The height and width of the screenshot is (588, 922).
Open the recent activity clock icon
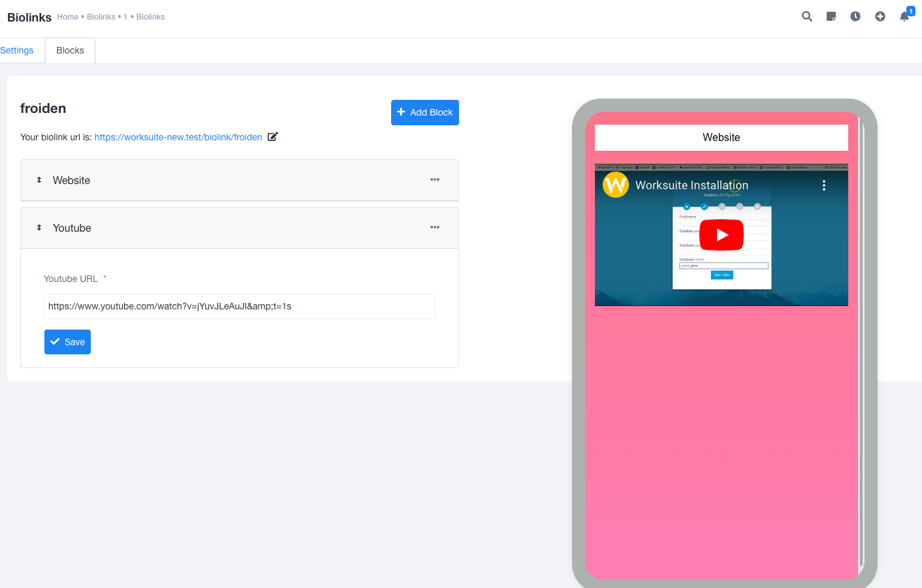855,16
